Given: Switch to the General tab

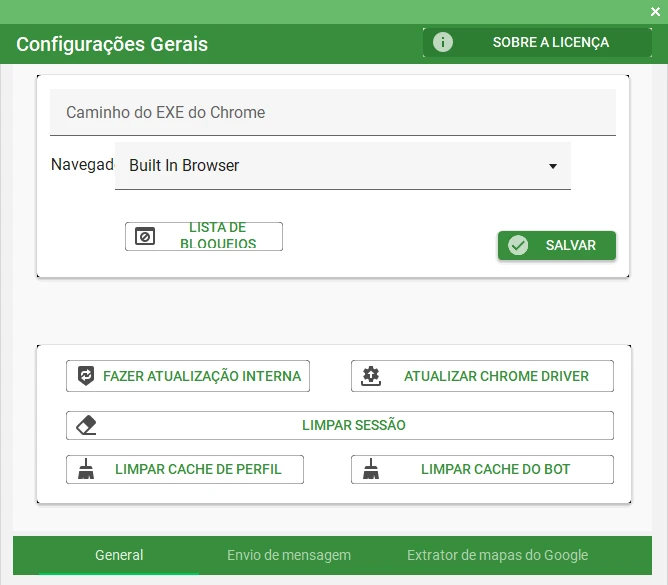Looking at the screenshot, I should coord(119,555).
